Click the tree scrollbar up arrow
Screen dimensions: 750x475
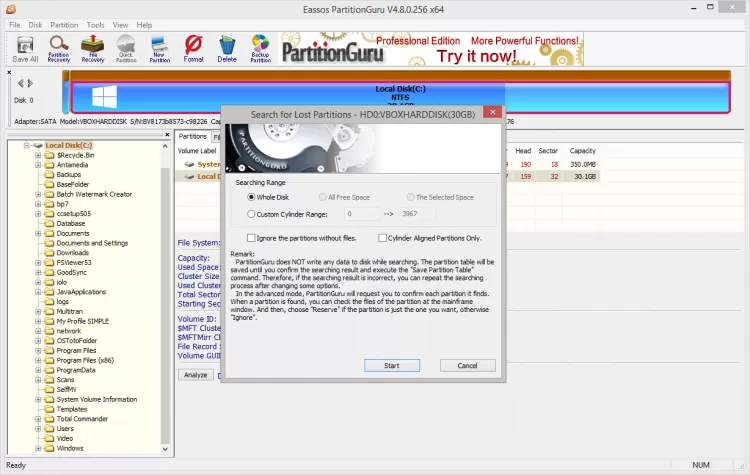tap(165, 146)
